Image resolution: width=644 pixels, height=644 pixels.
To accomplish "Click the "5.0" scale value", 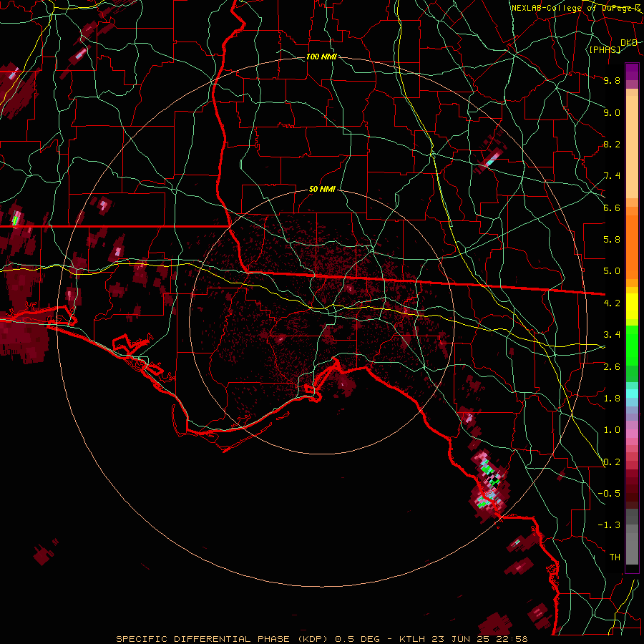I will coord(612,271).
